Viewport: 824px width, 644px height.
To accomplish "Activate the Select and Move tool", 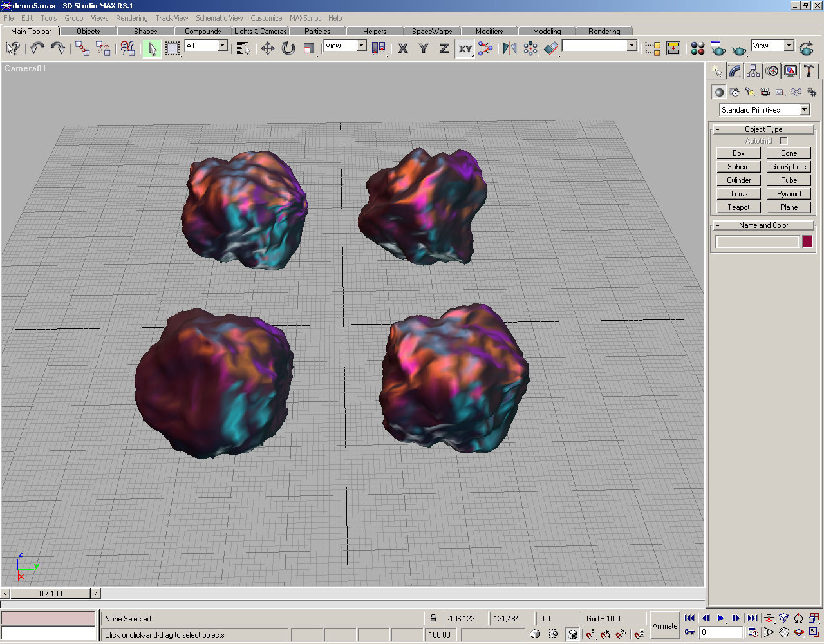I will pyautogui.click(x=267, y=48).
